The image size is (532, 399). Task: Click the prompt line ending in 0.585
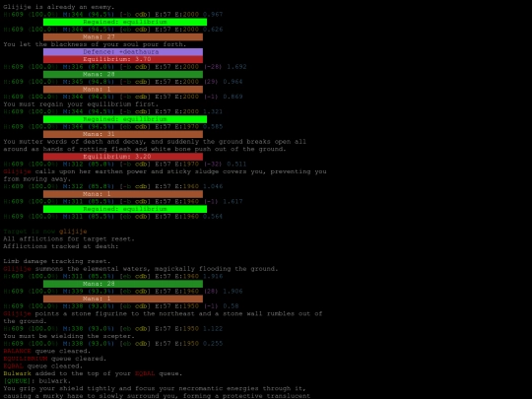click(113, 126)
